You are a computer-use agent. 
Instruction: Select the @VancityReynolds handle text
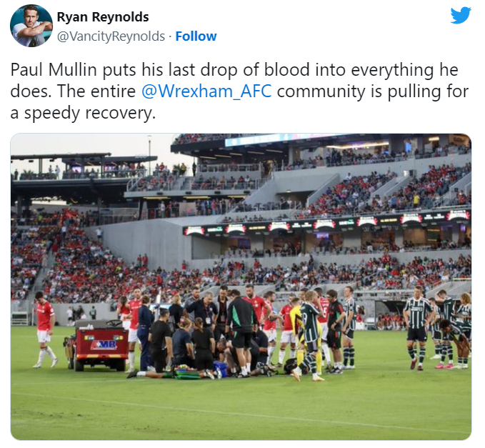pos(111,36)
